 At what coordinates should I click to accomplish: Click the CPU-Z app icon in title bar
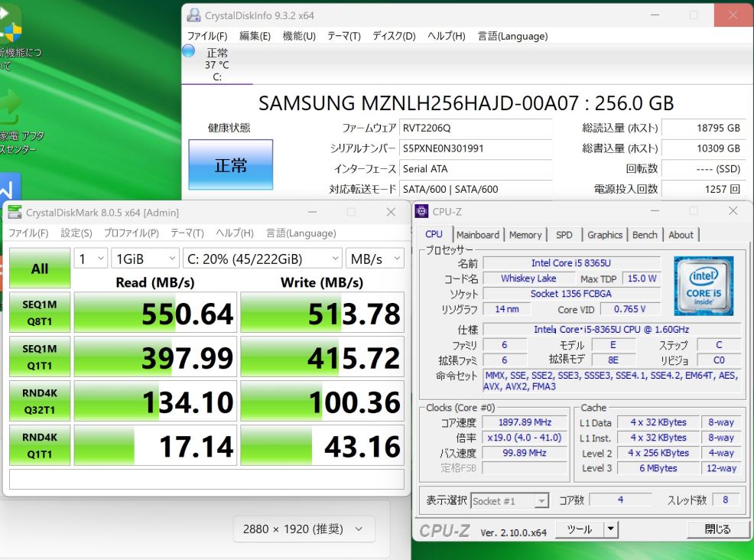click(421, 211)
